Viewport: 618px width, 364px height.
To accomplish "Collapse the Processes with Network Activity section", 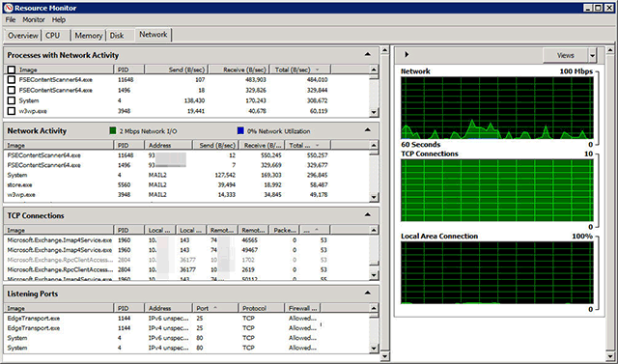I will click(367, 54).
